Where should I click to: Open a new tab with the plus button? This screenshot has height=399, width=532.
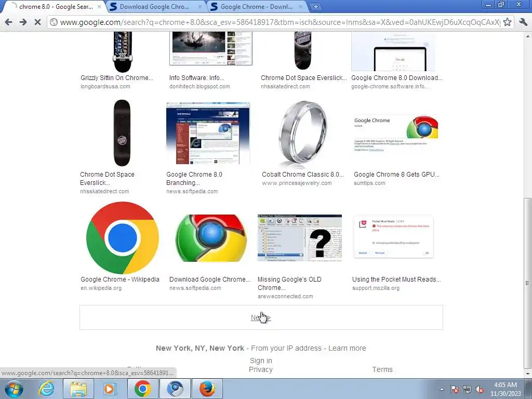(315, 7)
